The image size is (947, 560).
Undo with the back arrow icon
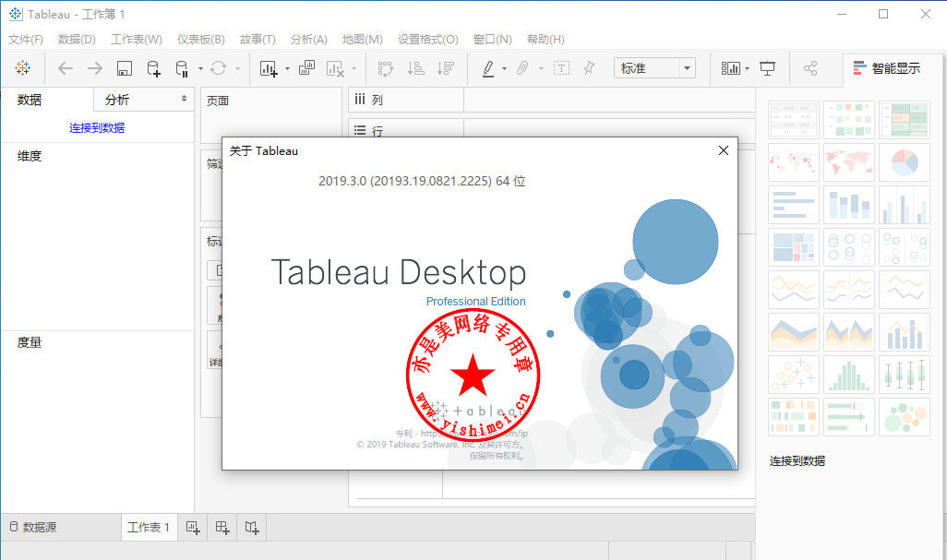[x=66, y=68]
